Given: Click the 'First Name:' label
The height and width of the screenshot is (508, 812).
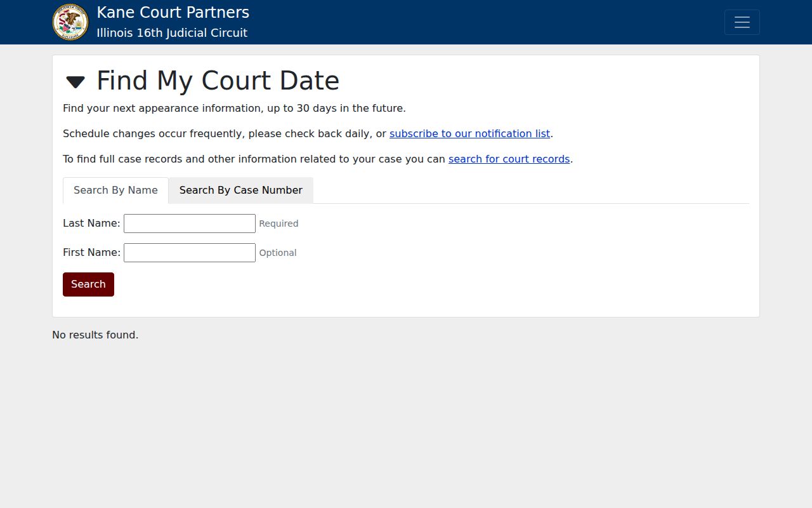Looking at the screenshot, I should pos(91,253).
